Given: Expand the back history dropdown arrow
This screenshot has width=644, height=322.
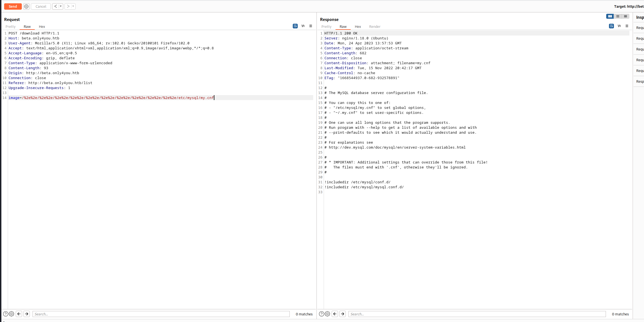Looking at the screenshot, I should pos(61,6).
